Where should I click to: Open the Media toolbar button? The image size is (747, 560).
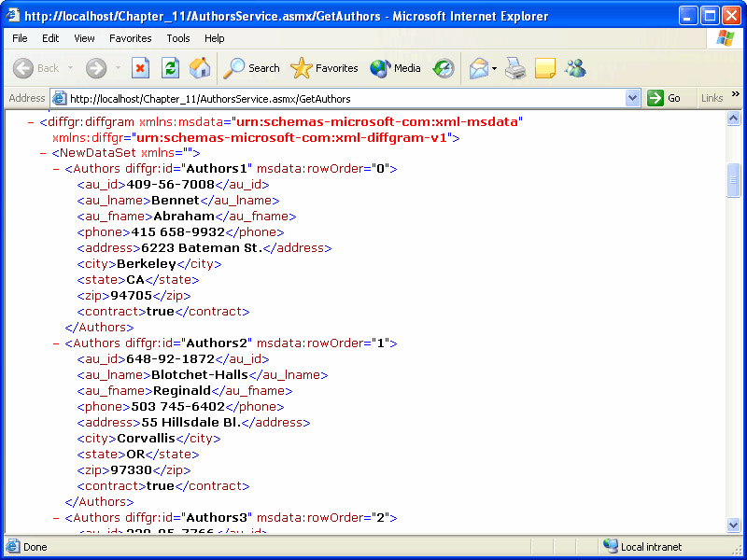(x=395, y=68)
